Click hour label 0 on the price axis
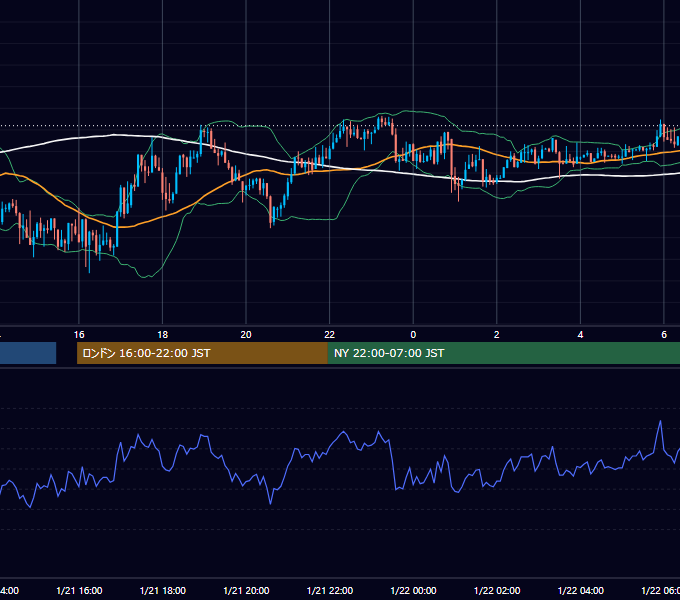The height and width of the screenshot is (600, 680). [413, 335]
